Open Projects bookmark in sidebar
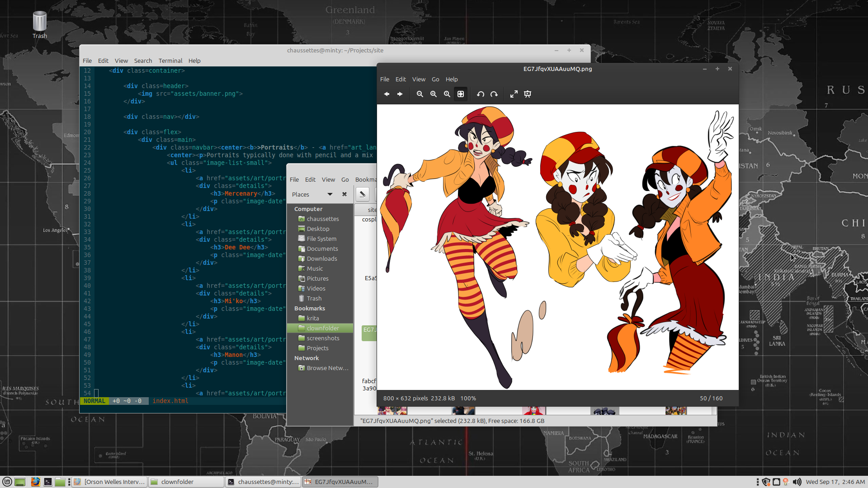This screenshot has width=868, height=488. pyautogui.click(x=320, y=348)
